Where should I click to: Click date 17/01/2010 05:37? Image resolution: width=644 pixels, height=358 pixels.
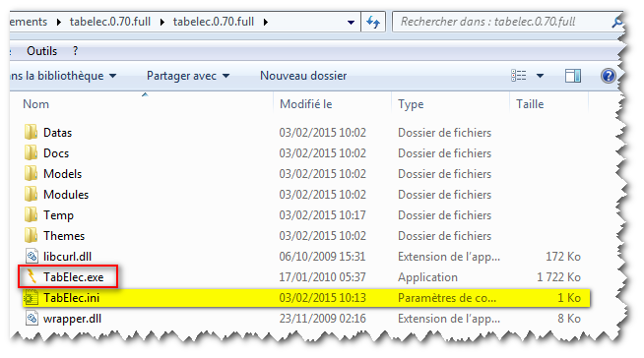[x=322, y=277]
